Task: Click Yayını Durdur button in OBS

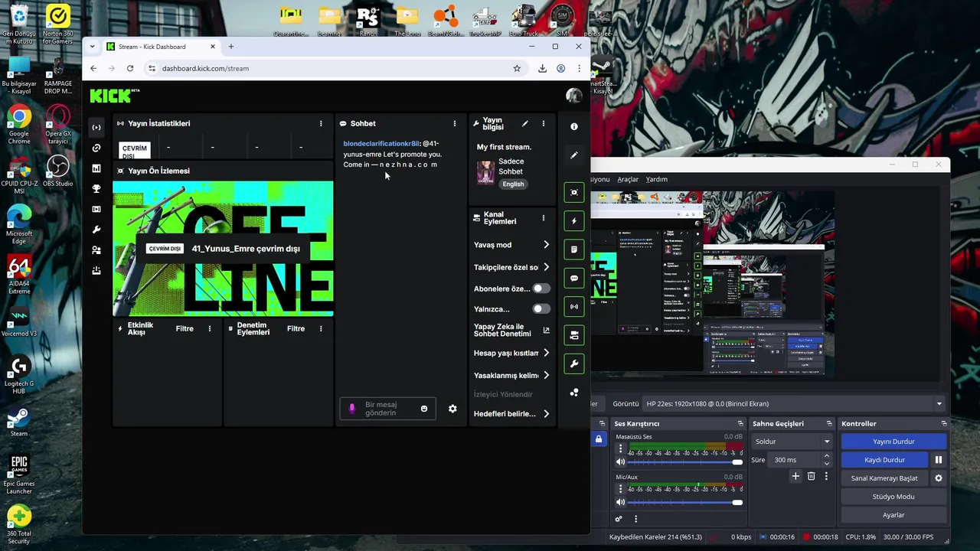Action: [x=893, y=442]
